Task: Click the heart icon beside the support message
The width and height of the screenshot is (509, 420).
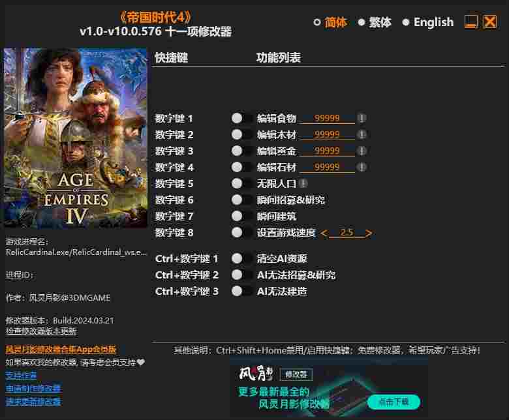Action: pos(141,362)
